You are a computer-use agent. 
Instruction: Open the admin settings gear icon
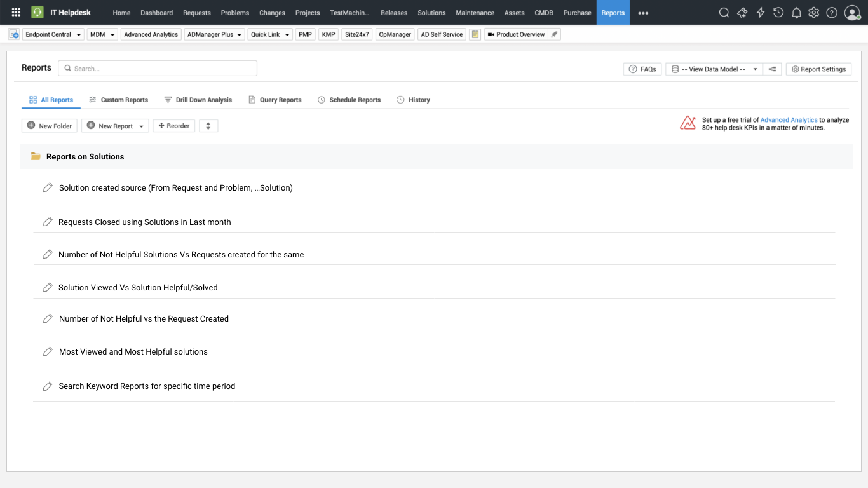pyautogui.click(x=814, y=13)
